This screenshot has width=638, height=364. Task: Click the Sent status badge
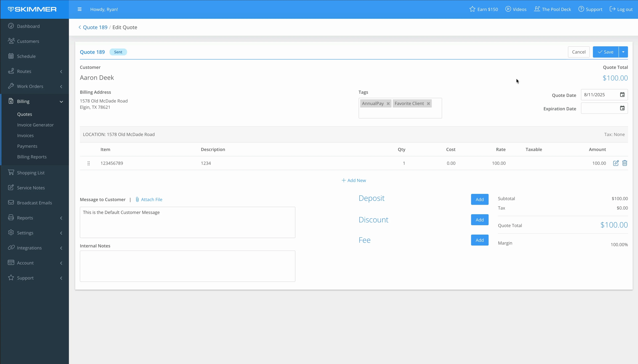[118, 52]
